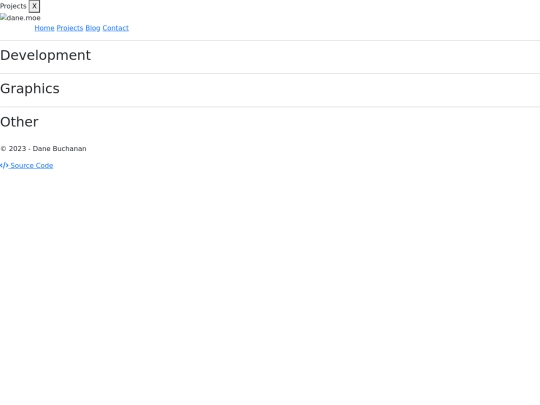This screenshot has height=405, width=540.
Task: Open the Home navigation link
Action: (44, 28)
